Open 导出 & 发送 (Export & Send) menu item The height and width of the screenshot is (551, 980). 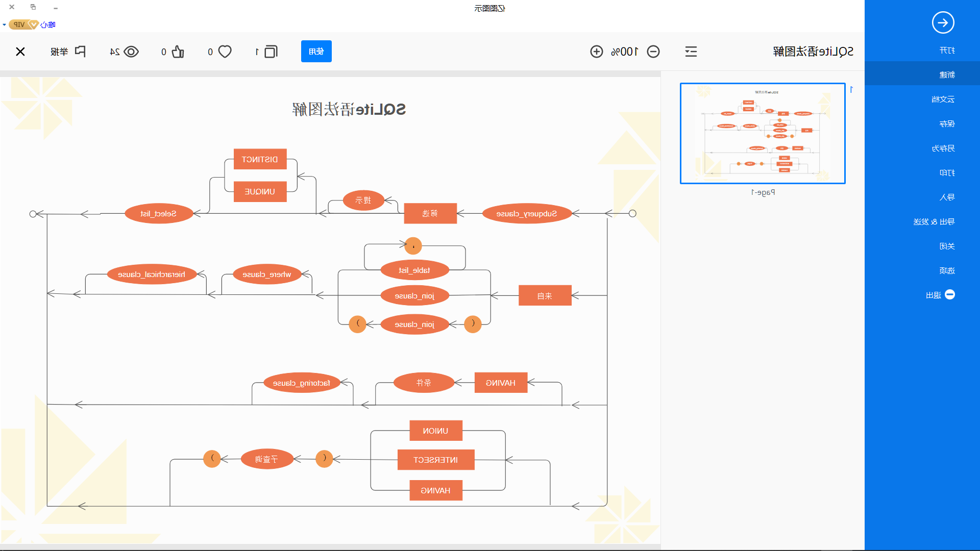[x=934, y=221]
